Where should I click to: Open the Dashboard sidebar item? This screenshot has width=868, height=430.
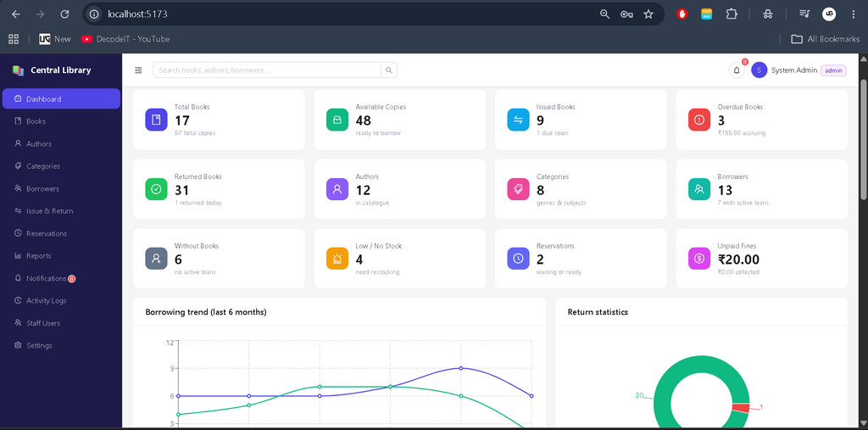click(x=61, y=98)
